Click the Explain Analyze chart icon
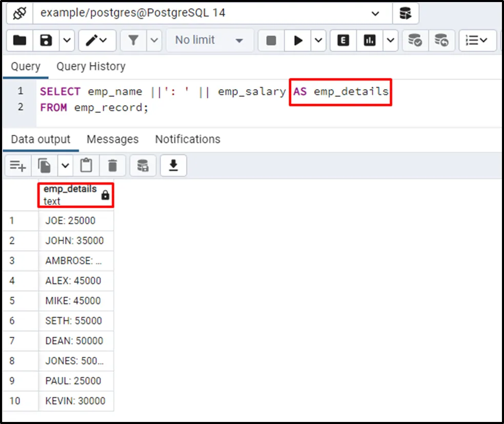Viewport: 504px width, 424px height. click(x=370, y=41)
